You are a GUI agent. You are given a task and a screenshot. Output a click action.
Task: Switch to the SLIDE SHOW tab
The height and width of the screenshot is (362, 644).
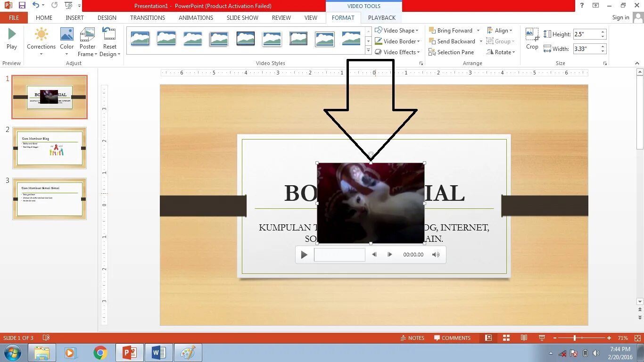coord(242,17)
